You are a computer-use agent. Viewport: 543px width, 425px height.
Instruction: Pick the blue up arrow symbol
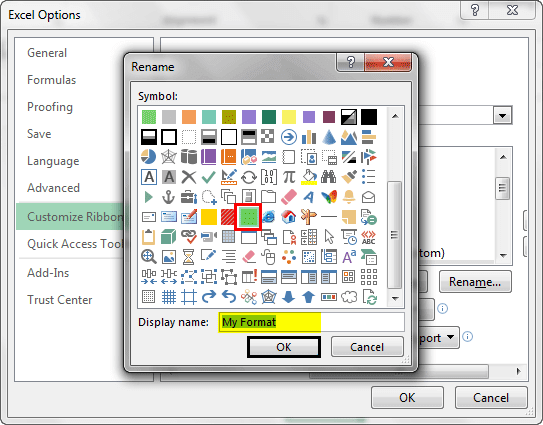click(x=309, y=297)
